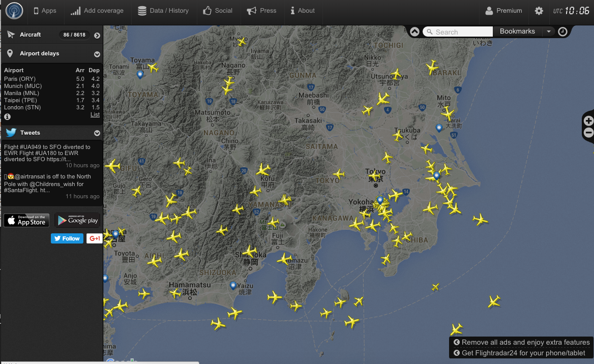Screen dimensions: 594x364
Task: Open the List link in Airport delays
Action: pyautogui.click(x=95, y=114)
